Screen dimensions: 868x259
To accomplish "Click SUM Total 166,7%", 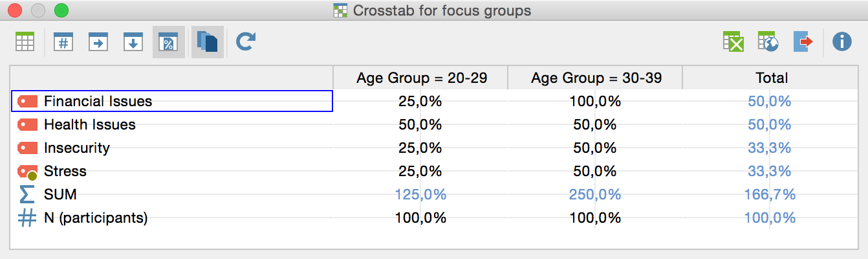I will click(770, 194).
